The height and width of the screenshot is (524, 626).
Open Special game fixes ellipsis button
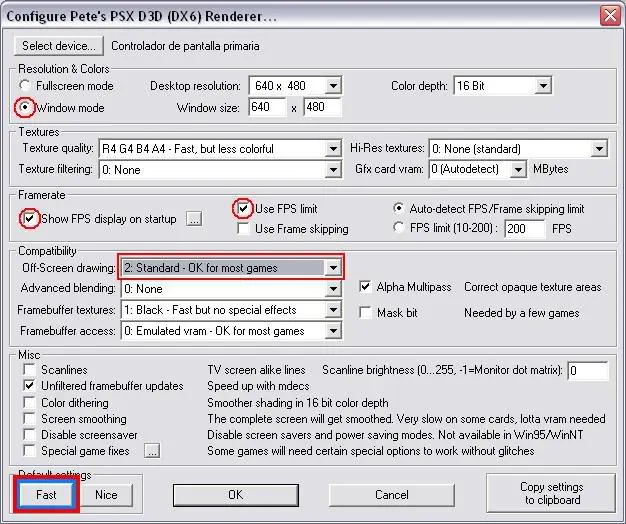(x=152, y=451)
